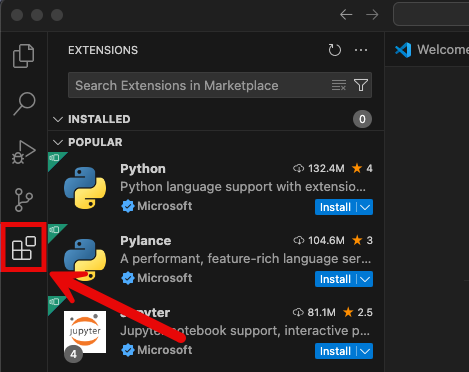This screenshot has height=372, width=469.
Task: Open Pylance Install dropdown arrow
Action: pyautogui.click(x=365, y=279)
